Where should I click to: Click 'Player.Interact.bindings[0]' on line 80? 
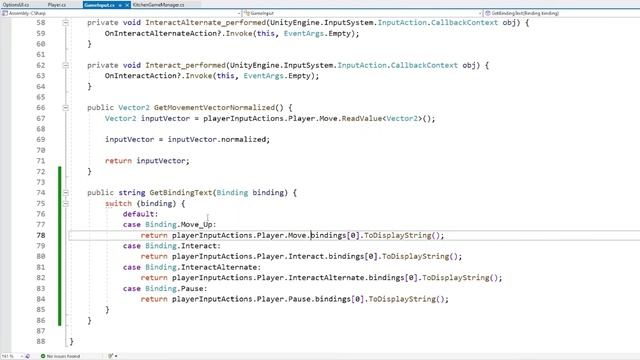(317, 257)
